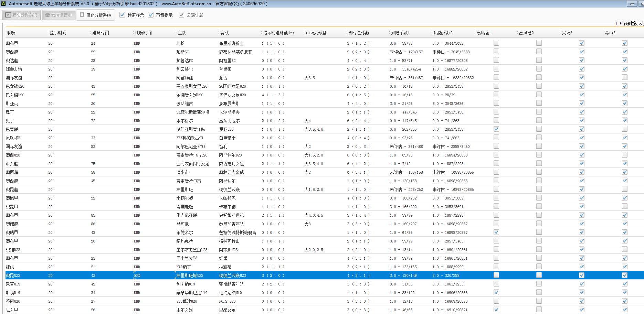This screenshot has height=314, width=644.
Task: Click the 提示时进球数 column header
Action: [278, 33]
